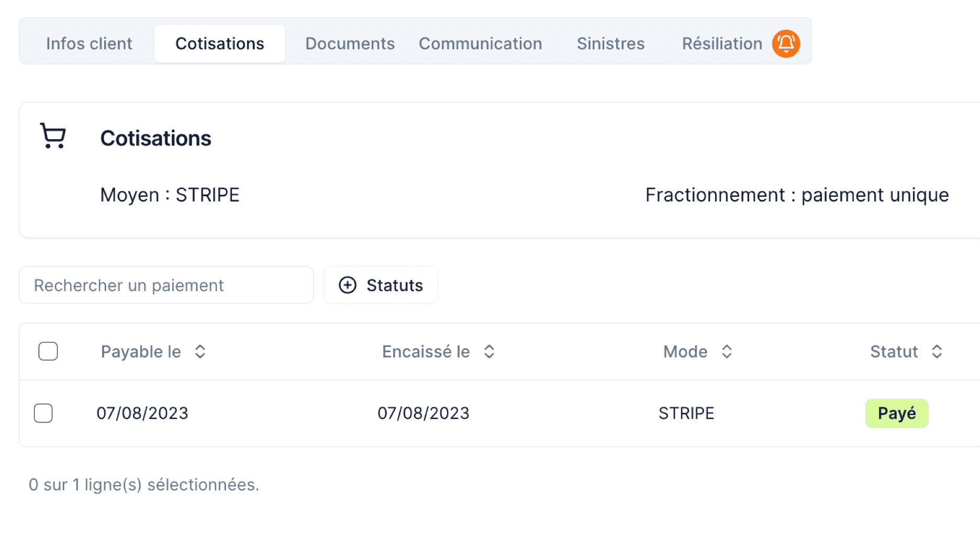Focus the Rechercher un paiement search field
980x537 pixels.
pos(166,285)
